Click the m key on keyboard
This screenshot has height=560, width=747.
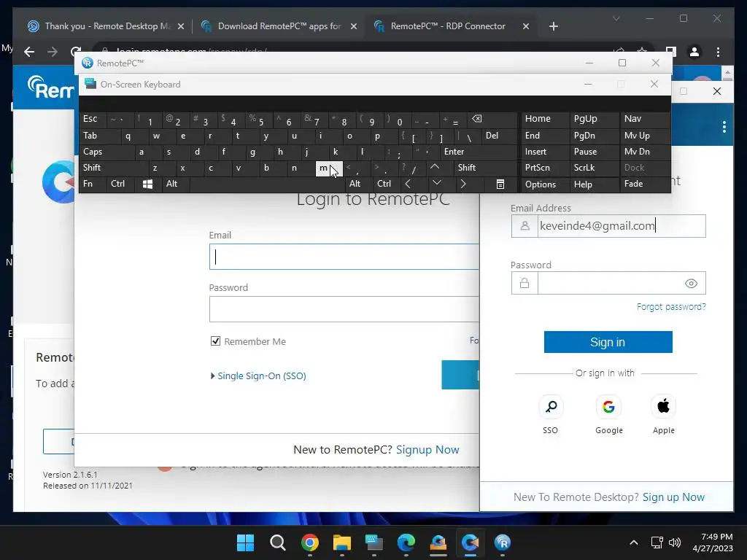point(329,168)
